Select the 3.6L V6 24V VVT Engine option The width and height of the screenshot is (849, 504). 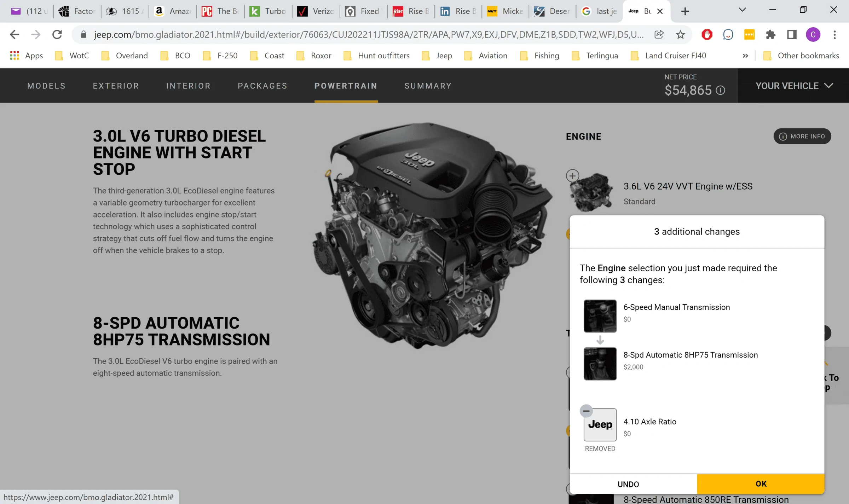click(x=688, y=186)
